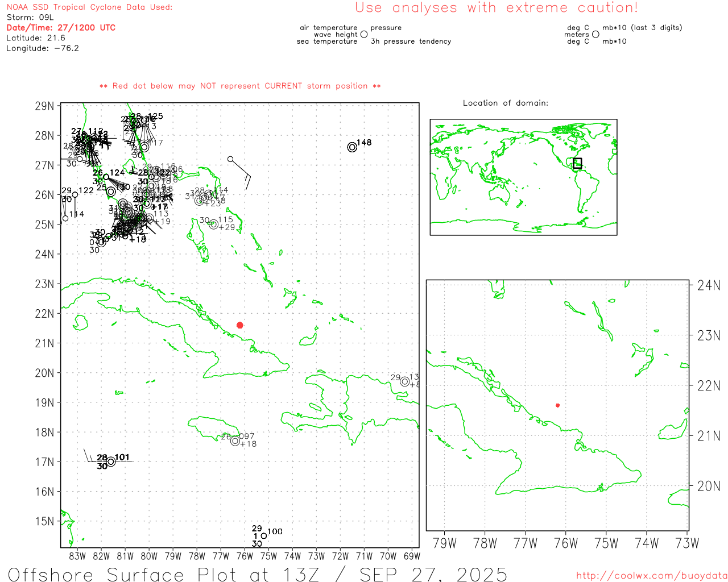Click the black domain rectangle on the world map
The image size is (728, 582).
(x=577, y=163)
